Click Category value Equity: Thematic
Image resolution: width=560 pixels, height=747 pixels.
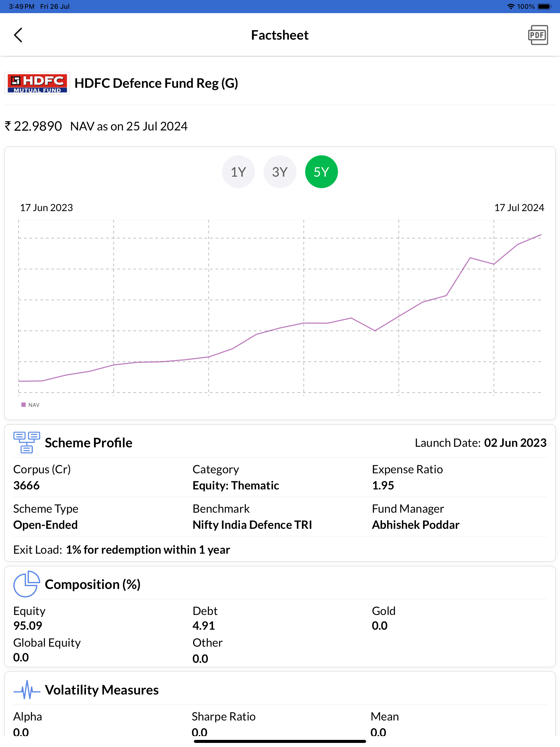click(x=236, y=485)
